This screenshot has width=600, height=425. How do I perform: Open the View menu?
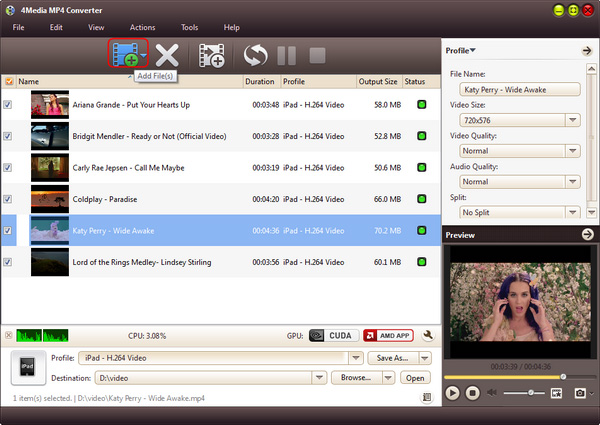coord(96,28)
